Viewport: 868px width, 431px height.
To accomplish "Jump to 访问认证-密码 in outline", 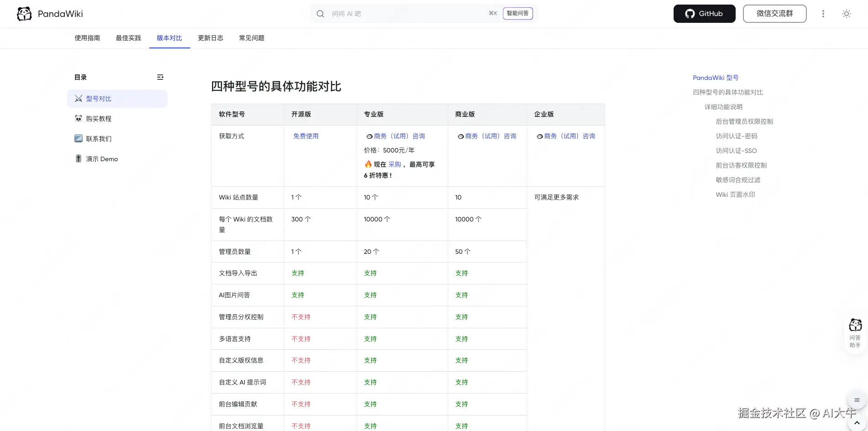I will [737, 136].
